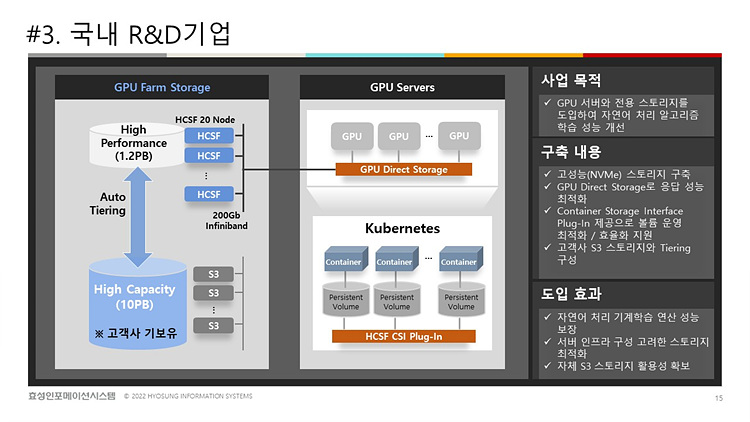Select the topmost HCSF node box

pyautogui.click(x=209, y=136)
